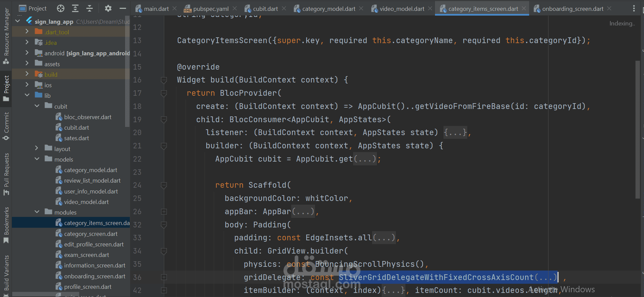Toggle the Bookmarks tool window
The image size is (644, 297).
tap(6, 225)
